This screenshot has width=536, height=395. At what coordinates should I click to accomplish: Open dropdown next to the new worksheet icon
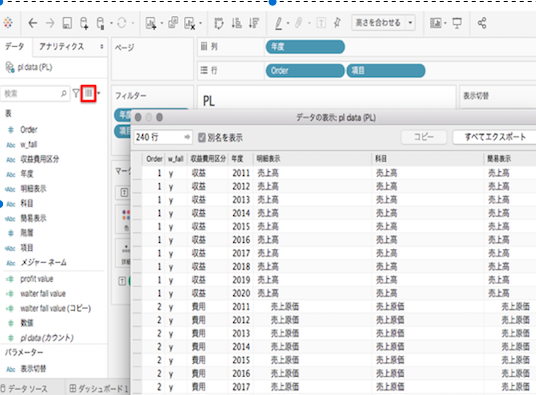(161, 24)
